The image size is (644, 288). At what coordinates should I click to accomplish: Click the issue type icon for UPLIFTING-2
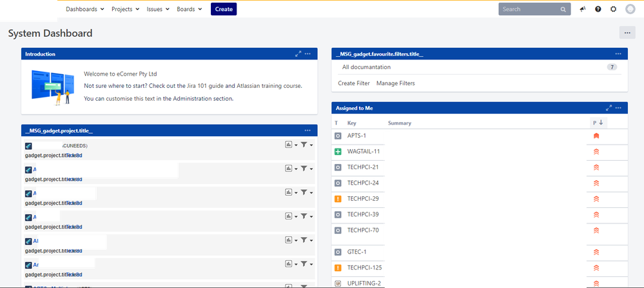tap(338, 283)
